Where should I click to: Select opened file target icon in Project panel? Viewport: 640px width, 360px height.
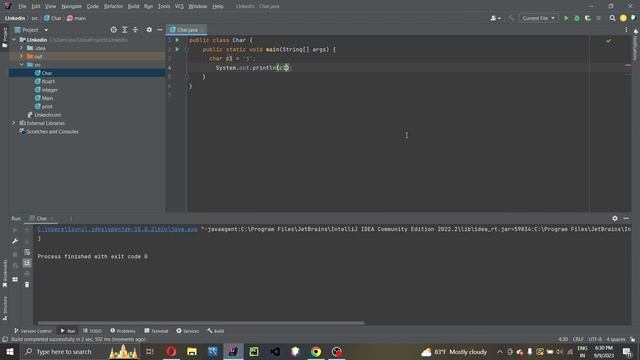[113, 30]
